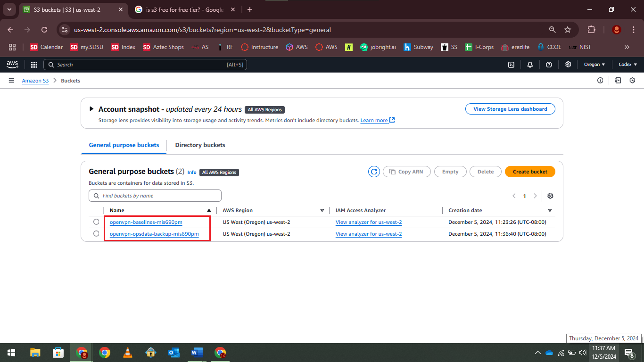Image resolution: width=644 pixels, height=362 pixels.
Task: Open the Chrome extensions puzzle menu
Action: (x=591, y=30)
